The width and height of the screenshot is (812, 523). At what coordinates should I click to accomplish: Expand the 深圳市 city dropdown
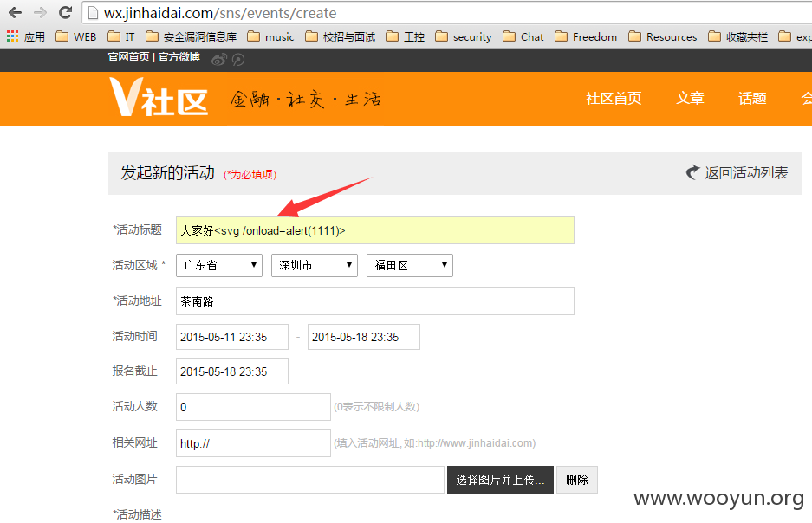315,265
